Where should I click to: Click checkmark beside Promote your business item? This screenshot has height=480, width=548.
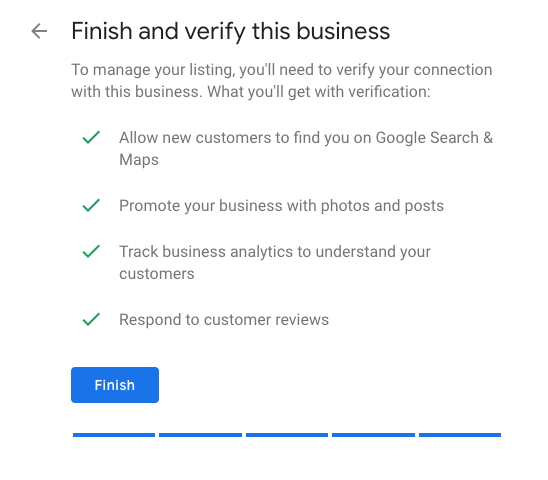click(91, 205)
